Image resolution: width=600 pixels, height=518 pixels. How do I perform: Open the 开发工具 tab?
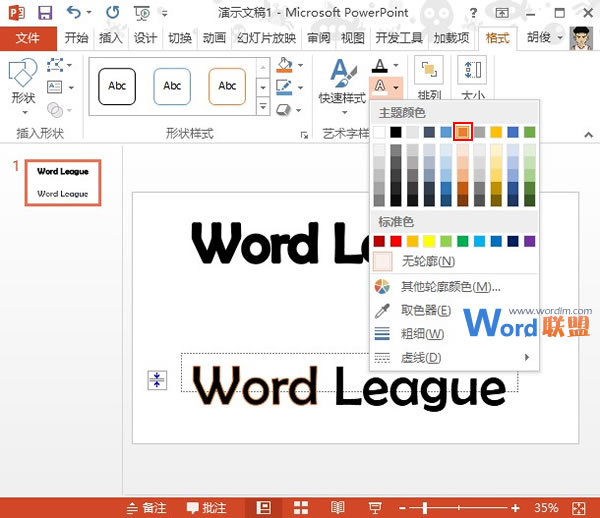pyautogui.click(x=399, y=38)
